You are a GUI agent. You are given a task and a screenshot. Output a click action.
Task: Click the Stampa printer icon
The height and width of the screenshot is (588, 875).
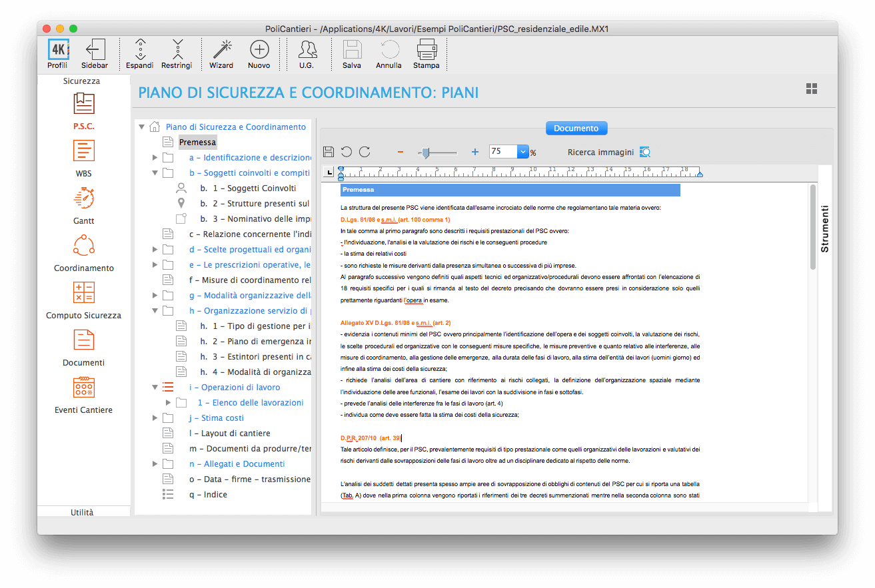[x=427, y=49]
